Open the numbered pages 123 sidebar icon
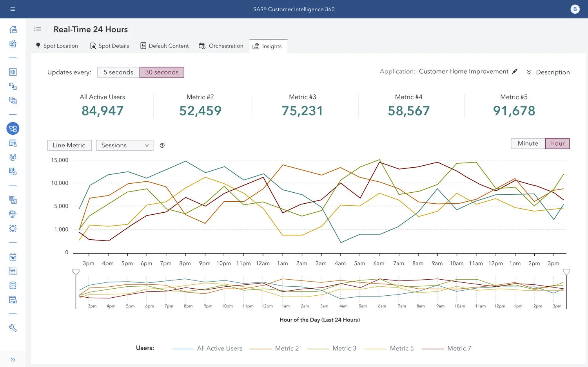 13,100
